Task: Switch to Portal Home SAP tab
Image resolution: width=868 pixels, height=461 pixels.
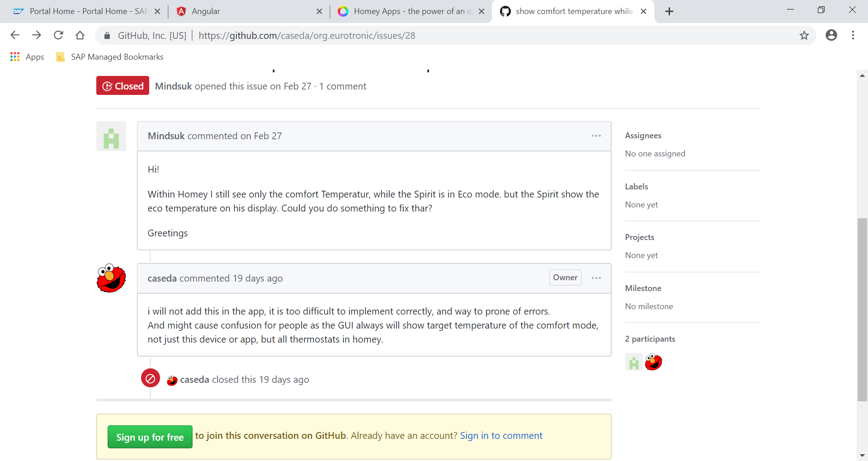Action: (x=86, y=11)
